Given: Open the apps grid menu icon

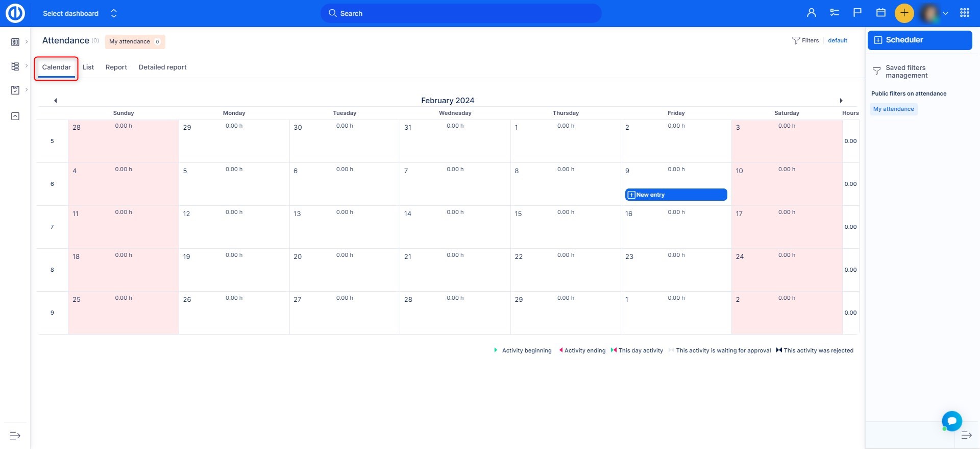Looking at the screenshot, I should click(964, 13).
